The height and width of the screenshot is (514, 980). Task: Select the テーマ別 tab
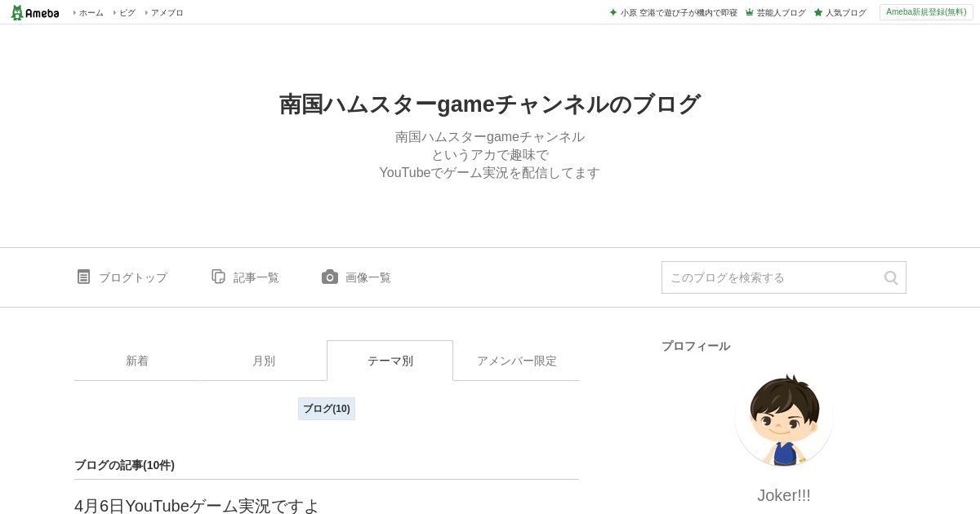click(390, 361)
